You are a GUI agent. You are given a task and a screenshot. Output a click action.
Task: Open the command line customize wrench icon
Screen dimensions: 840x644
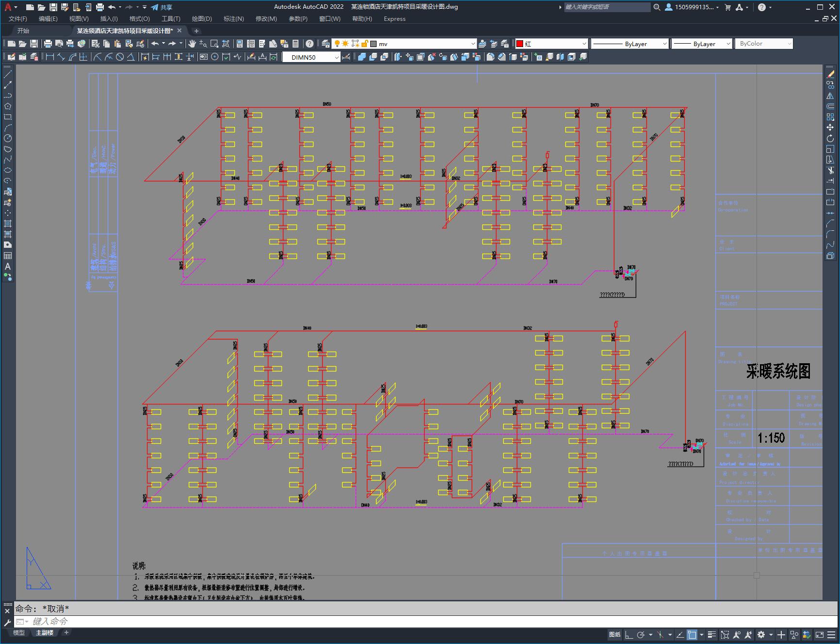(x=7, y=623)
